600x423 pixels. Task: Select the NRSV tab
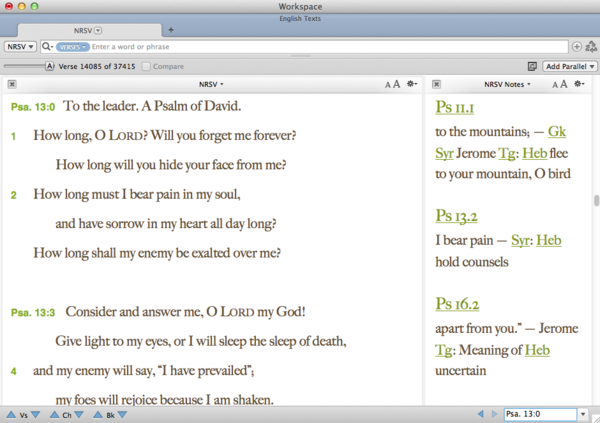pyautogui.click(x=90, y=30)
